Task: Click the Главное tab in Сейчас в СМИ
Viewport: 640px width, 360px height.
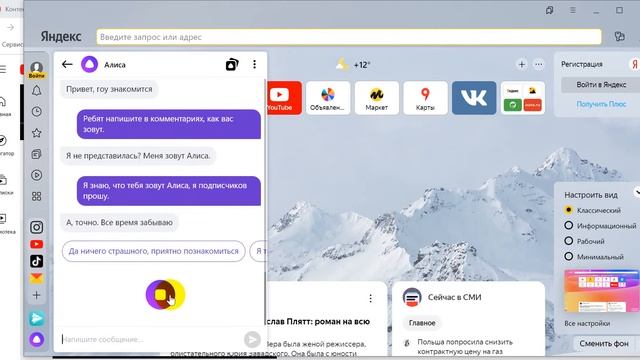Action: (x=422, y=323)
